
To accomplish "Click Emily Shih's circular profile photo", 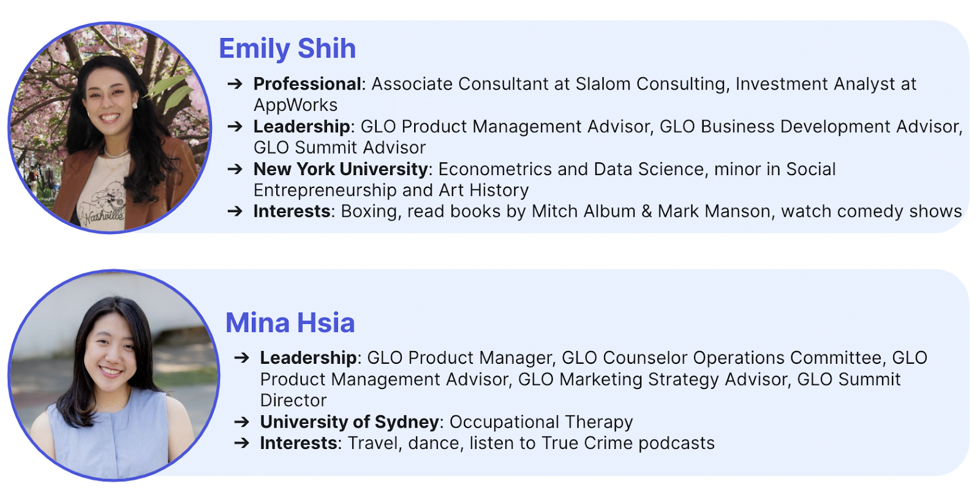I will 110,128.
